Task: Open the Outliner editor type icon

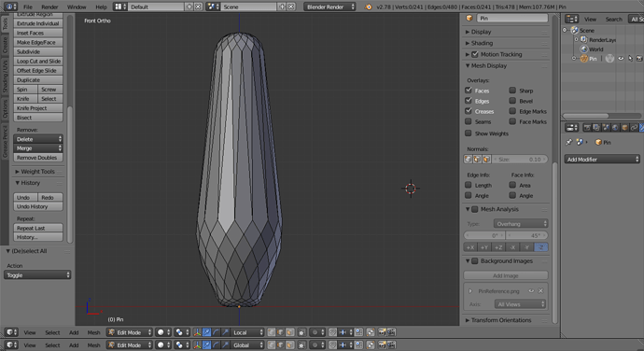Action: coord(571,19)
